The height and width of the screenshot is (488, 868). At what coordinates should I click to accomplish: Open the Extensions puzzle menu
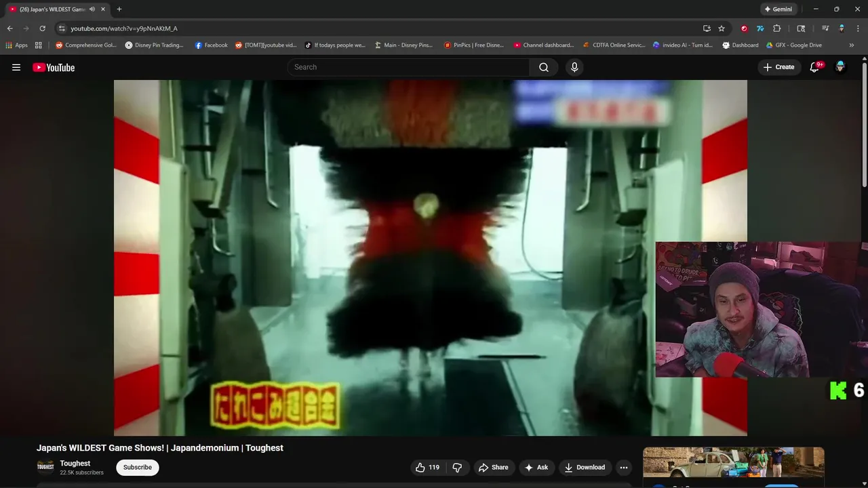coord(777,28)
